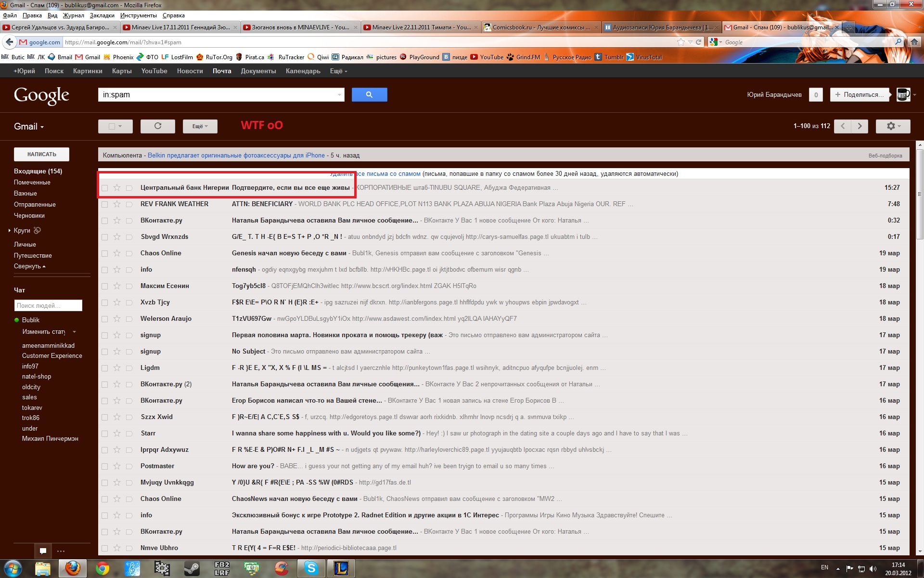This screenshot has width=924, height=578.
Task: Tick checkbox for Mvjuqy Uvnkkqgg message
Action: click(x=104, y=483)
